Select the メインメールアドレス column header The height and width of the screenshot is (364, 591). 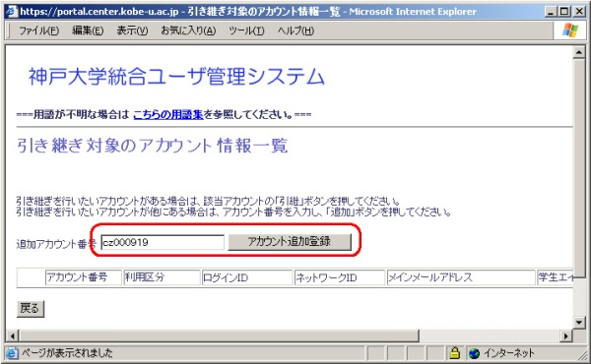pos(461,277)
